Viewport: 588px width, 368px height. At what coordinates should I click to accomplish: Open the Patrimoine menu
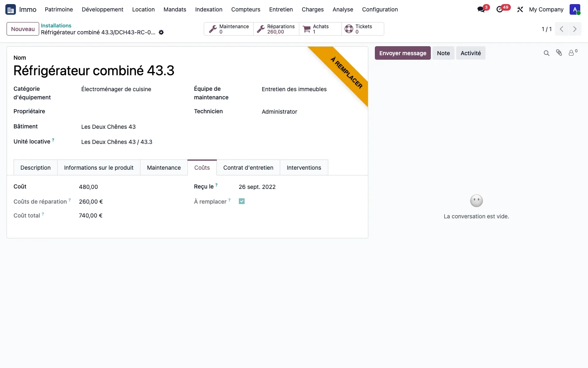(x=59, y=9)
